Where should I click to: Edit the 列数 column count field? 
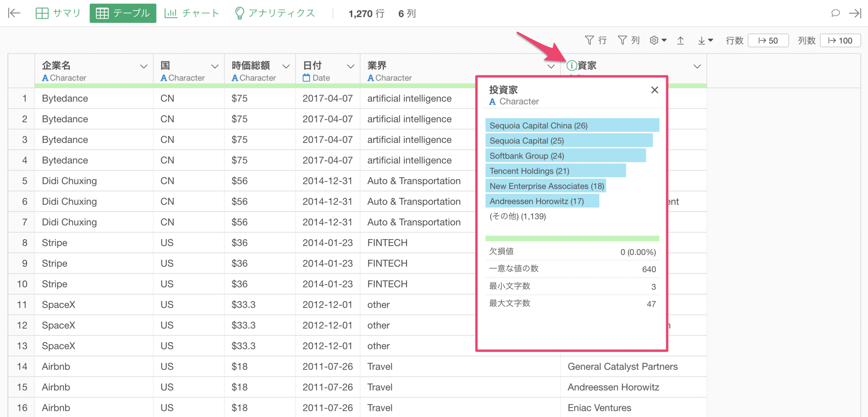coord(840,41)
